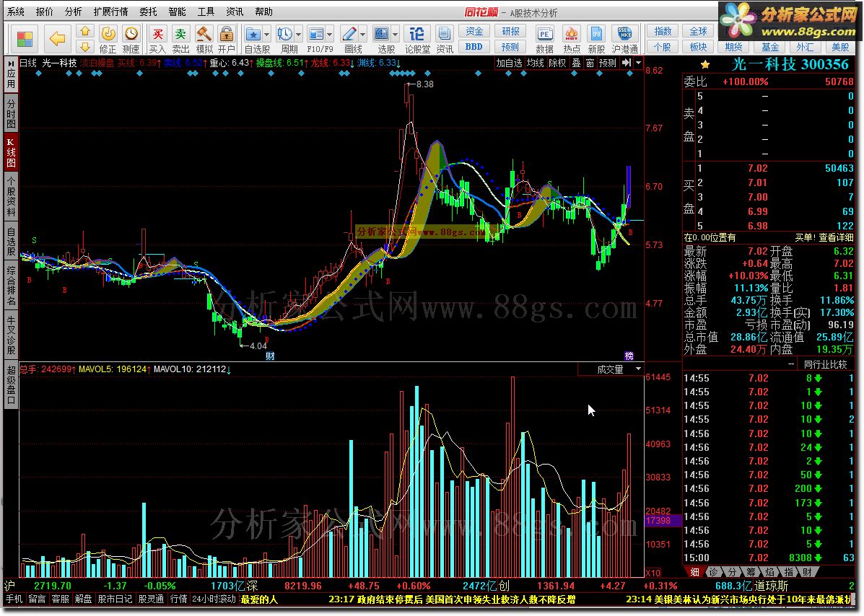Toggle the left sidebar collapse arrow above 应用
This screenshot has height=616, width=864.
11,64
